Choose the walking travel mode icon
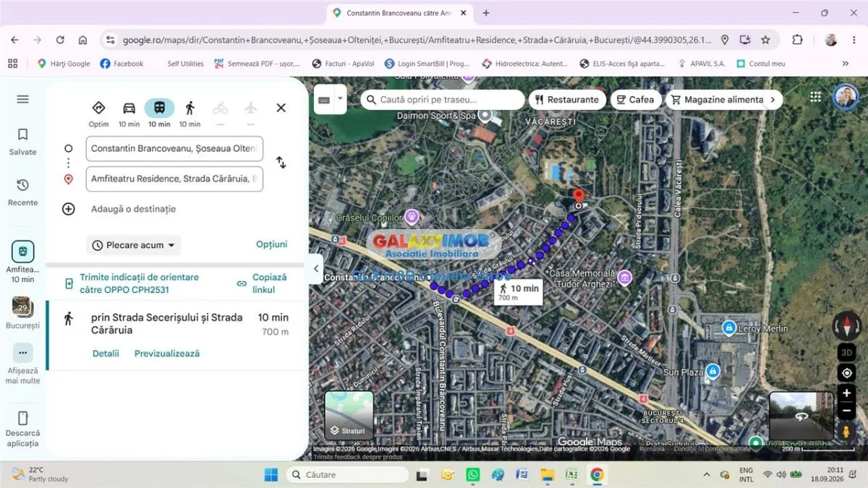 point(190,108)
